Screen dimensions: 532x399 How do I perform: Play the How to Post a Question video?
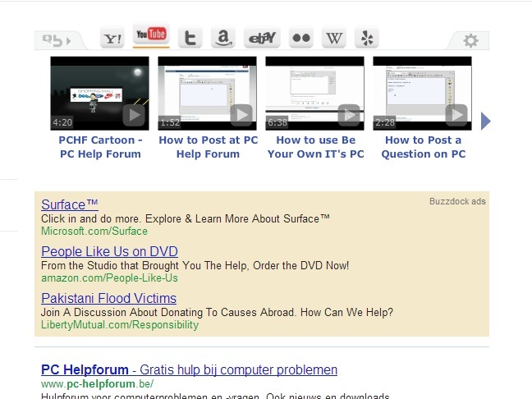click(x=456, y=116)
